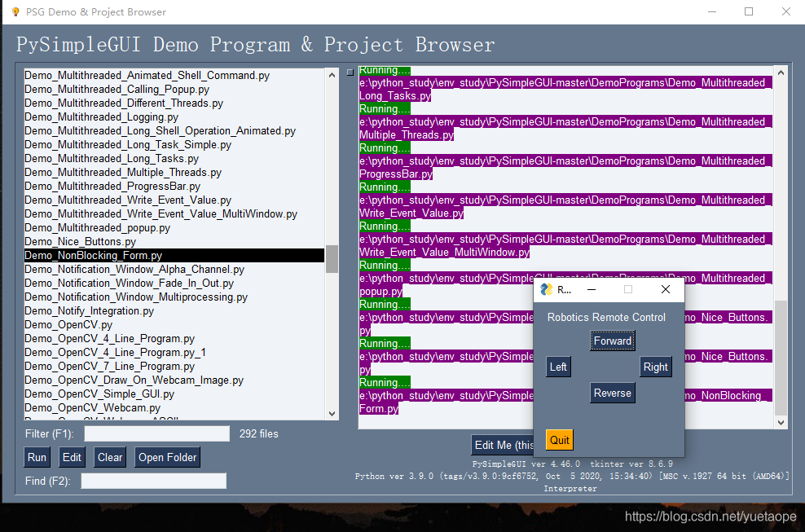Click the small pane-resize handle beside output

[x=350, y=73]
